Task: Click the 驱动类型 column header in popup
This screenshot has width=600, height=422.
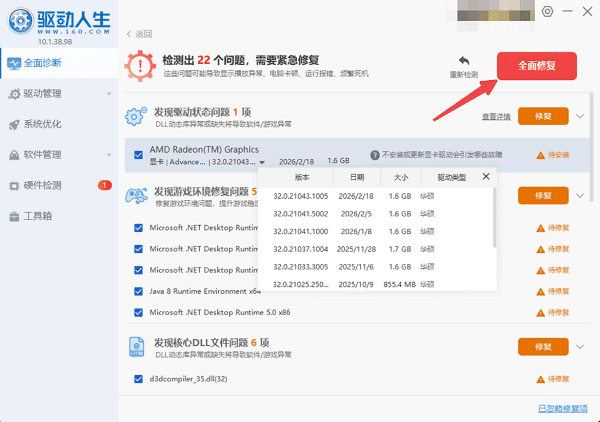Action: [452, 178]
